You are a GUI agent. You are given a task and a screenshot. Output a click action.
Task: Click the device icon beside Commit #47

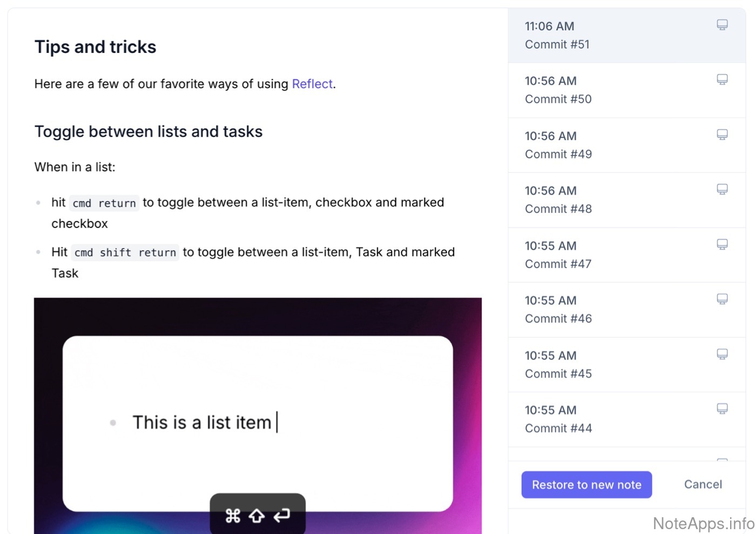[x=722, y=244]
